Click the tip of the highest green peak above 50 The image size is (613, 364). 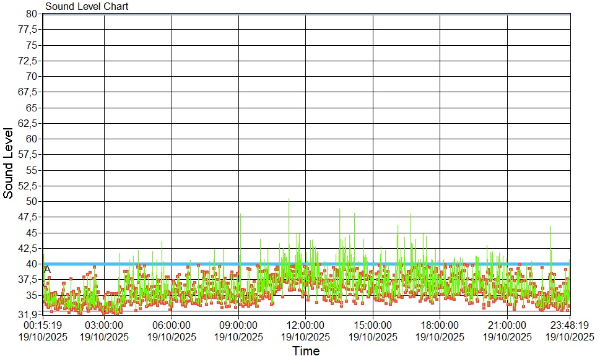tap(289, 199)
